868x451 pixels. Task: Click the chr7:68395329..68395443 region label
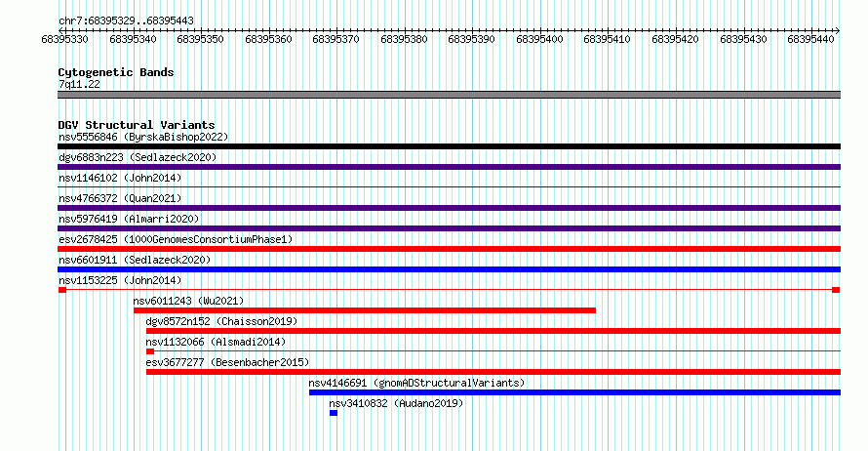point(126,20)
